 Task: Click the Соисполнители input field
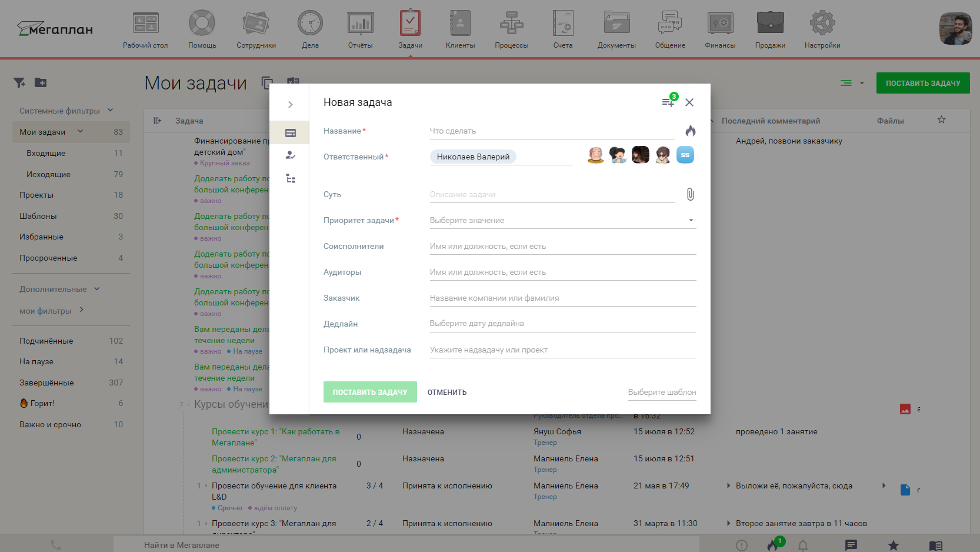click(563, 247)
